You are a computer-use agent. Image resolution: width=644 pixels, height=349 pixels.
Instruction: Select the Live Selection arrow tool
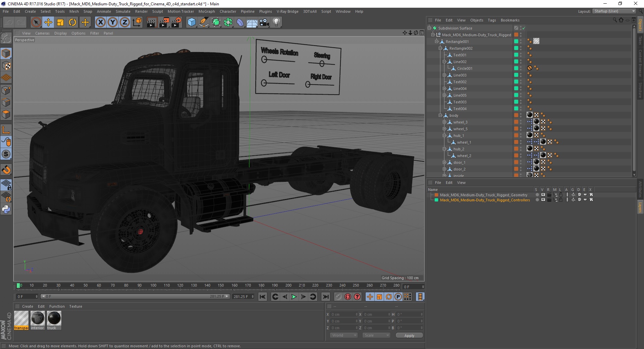(x=36, y=22)
